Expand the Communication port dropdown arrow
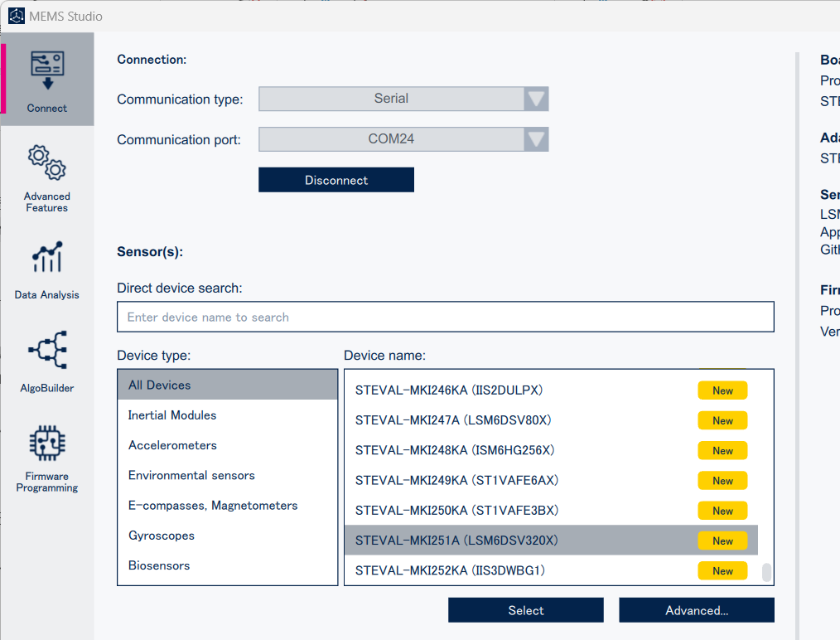 point(536,139)
